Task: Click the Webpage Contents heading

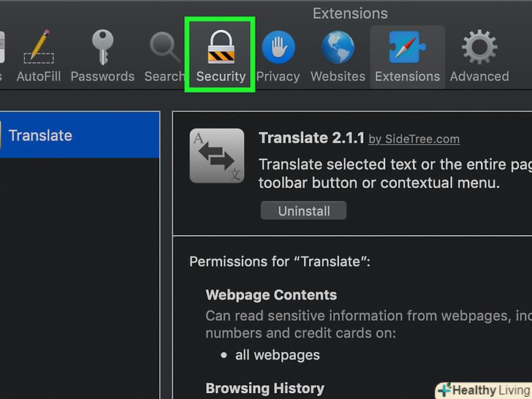Action: pyautogui.click(x=271, y=295)
